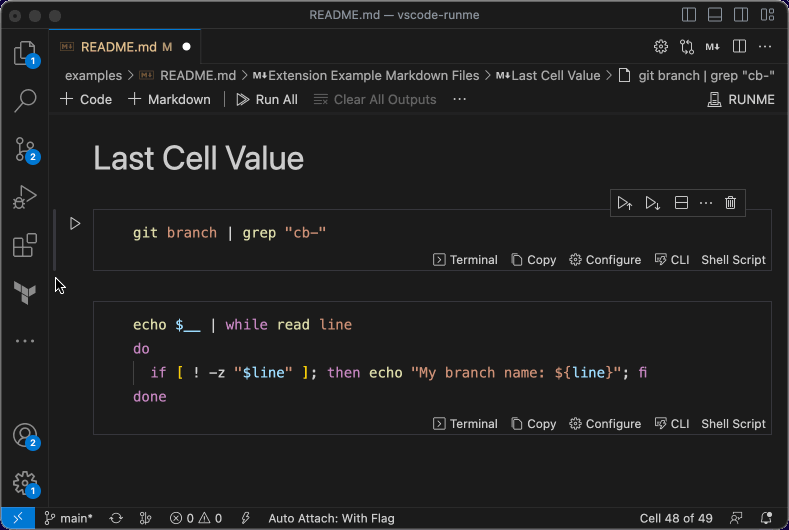Open the Accounts menu
Screen dimensions: 789x530
coord(25,435)
